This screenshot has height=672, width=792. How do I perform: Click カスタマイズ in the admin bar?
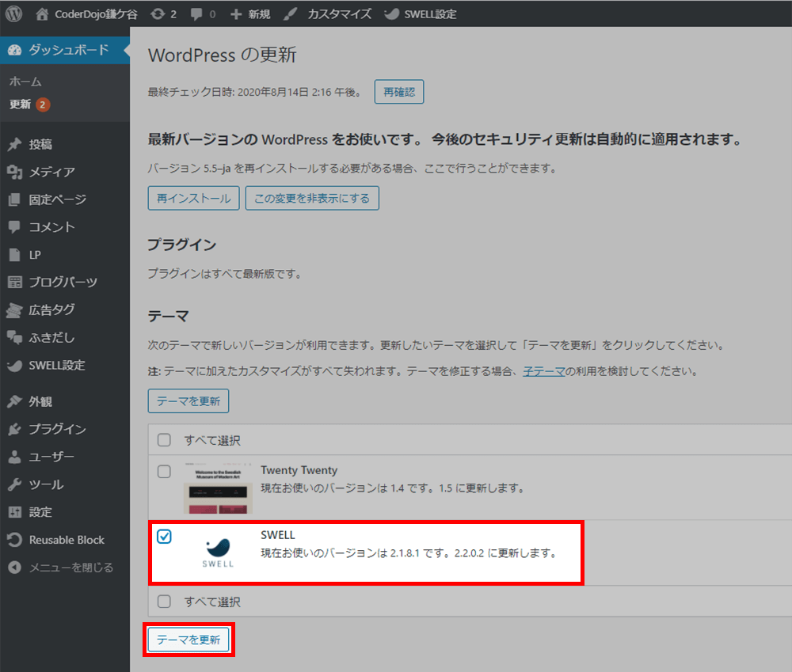click(340, 14)
